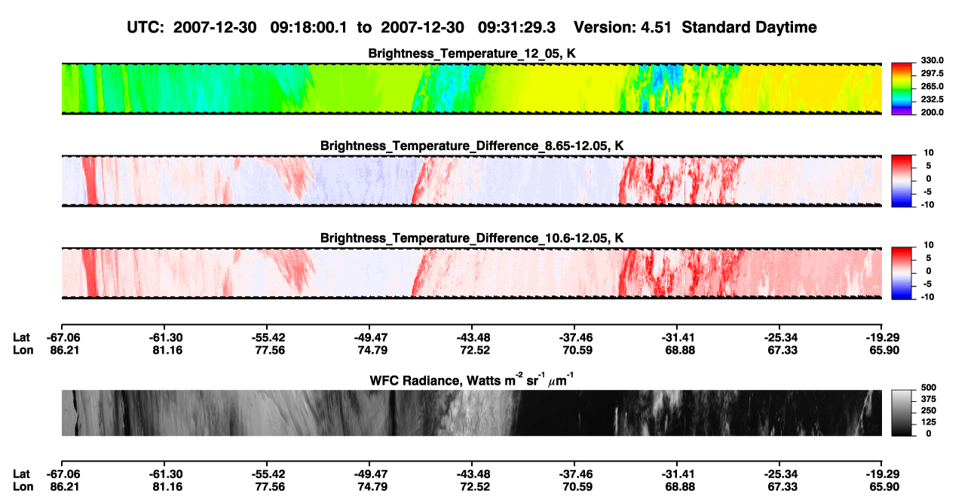Screen dimensions: 980x503
Task: Click the 12.05 brightness temperature image strip
Action: [472, 89]
